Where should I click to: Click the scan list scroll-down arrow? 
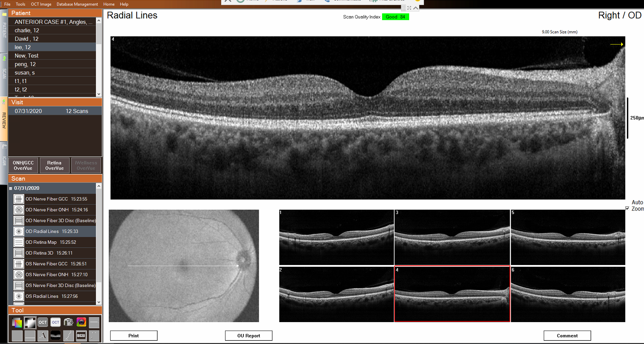(99, 302)
